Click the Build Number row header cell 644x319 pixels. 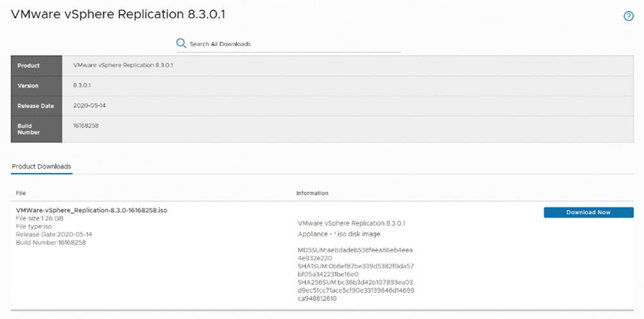37,129
